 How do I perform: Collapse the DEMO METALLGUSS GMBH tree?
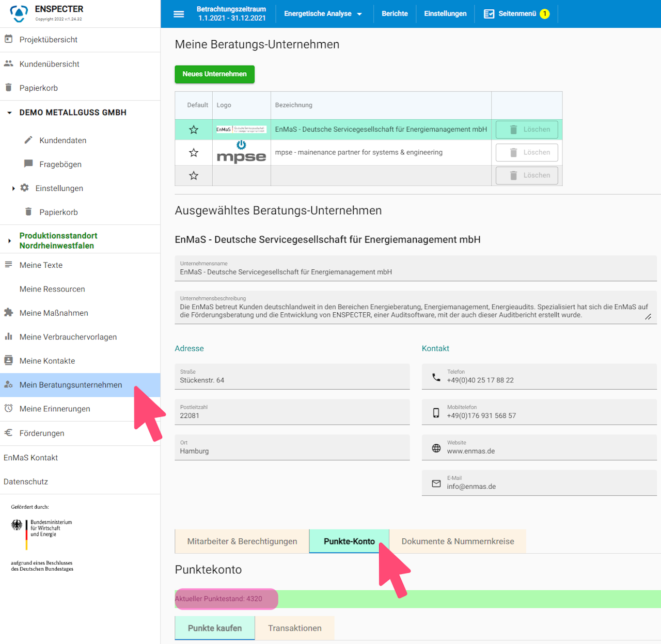pos(9,112)
